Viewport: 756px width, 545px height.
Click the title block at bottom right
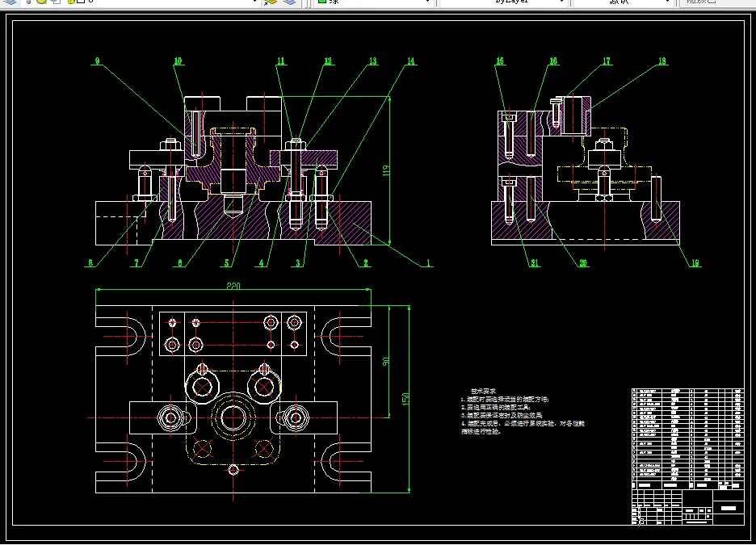(688, 507)
